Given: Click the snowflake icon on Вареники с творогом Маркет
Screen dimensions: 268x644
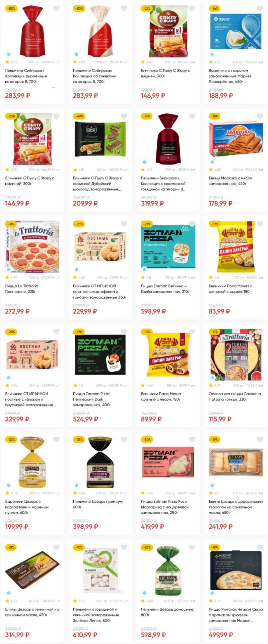Looking at the screenshot, I should point(212,54).
